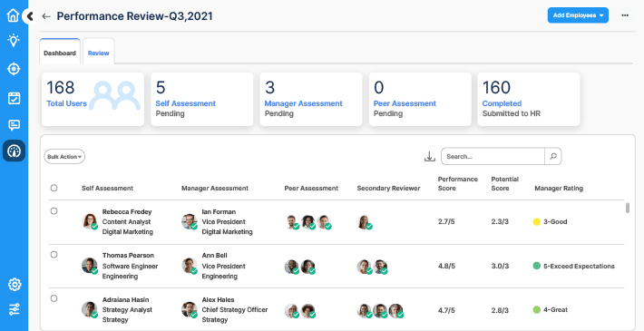Click Ann Bell's avatar

point(190,266)
